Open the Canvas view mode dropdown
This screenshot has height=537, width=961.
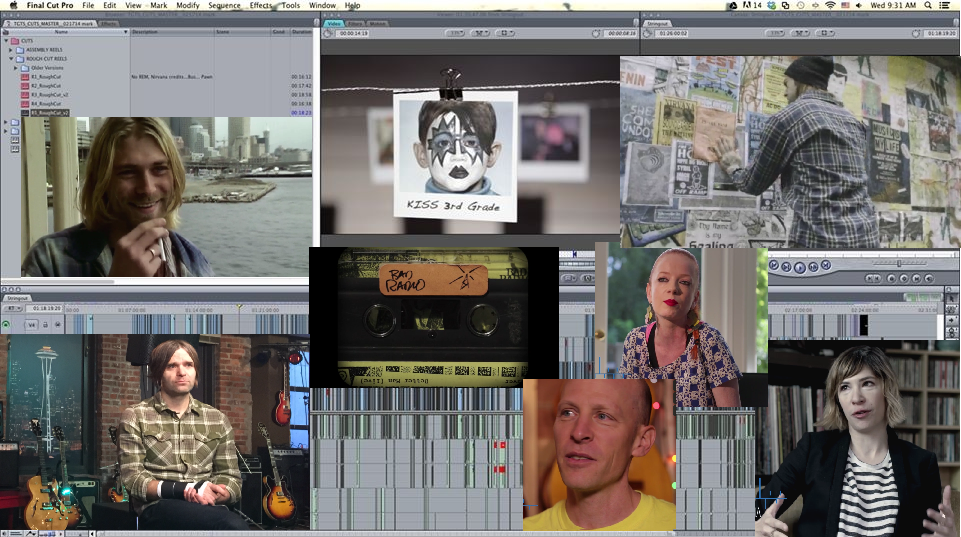click(825, 33)
